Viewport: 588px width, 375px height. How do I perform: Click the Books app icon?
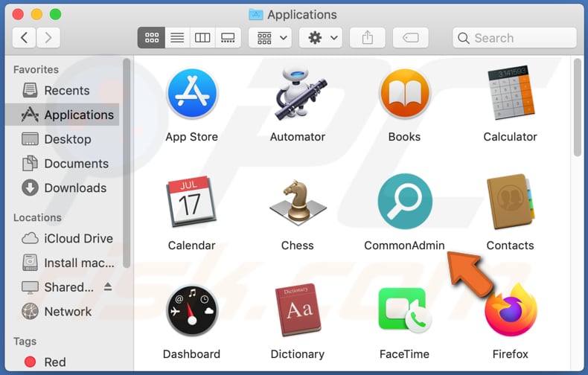[x=404, y=93]
